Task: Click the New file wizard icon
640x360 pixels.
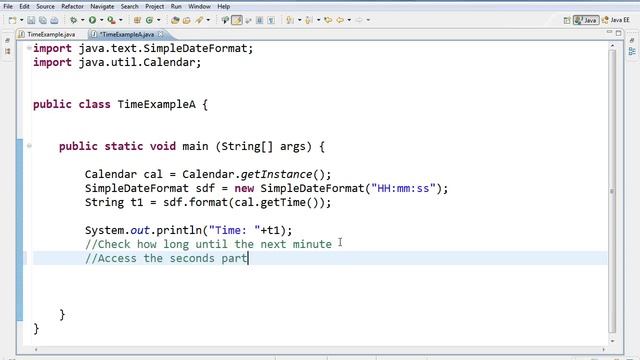Action: point(12,20)
